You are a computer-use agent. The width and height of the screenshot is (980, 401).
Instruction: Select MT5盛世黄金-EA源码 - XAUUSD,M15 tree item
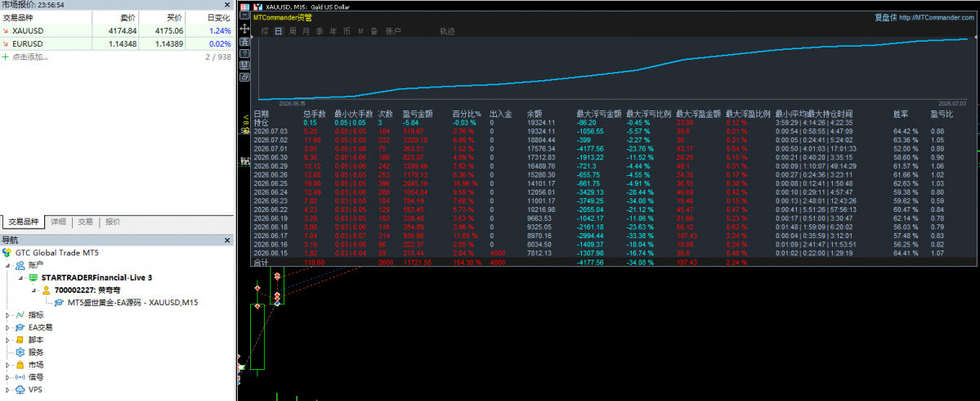tap(132, 303)
